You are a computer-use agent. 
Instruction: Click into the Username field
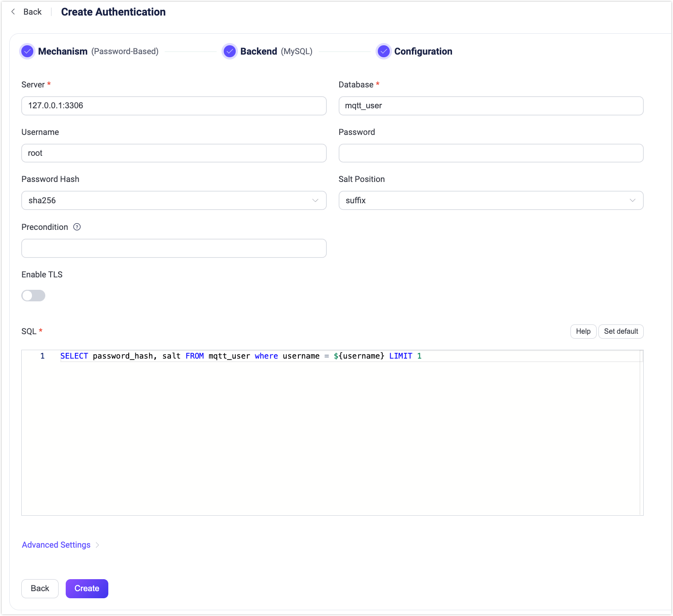tap(174, 153)
